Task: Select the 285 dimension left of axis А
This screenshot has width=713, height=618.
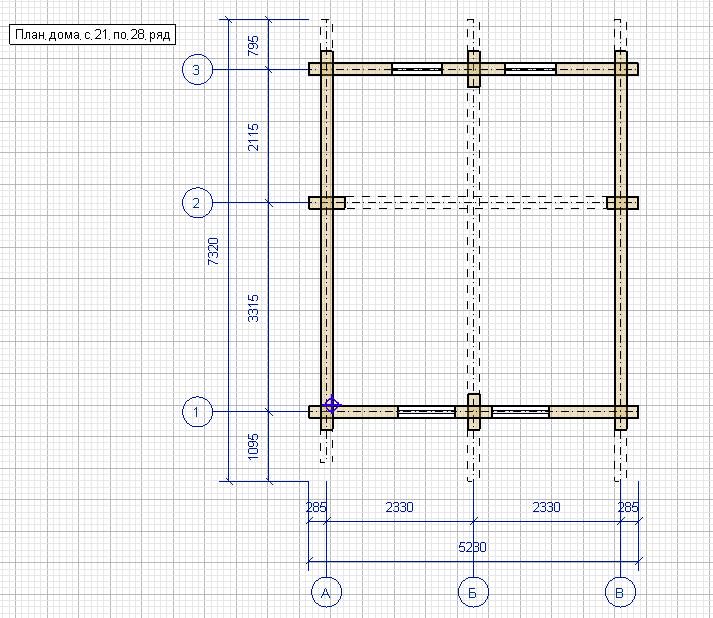Action: coord(316,507)
